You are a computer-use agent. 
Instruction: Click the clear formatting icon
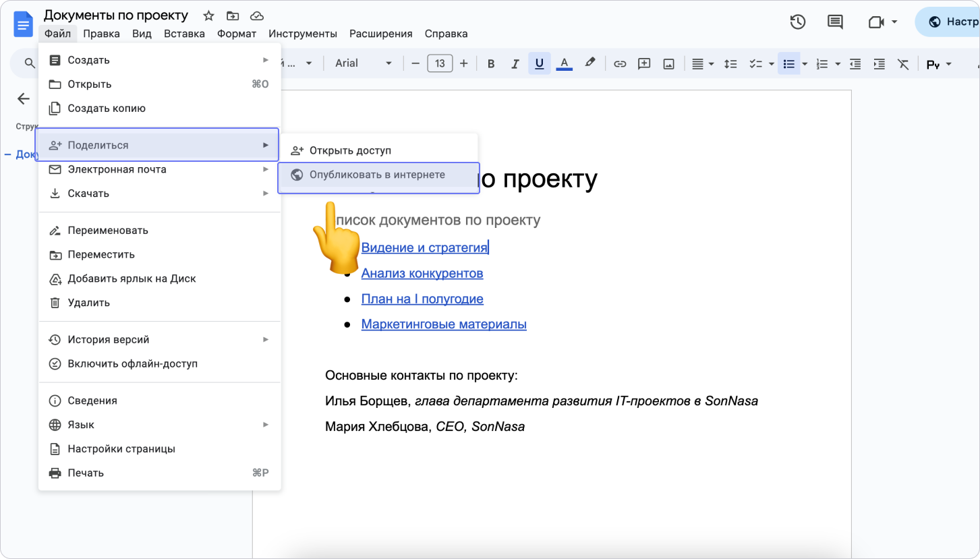(903, 63)
